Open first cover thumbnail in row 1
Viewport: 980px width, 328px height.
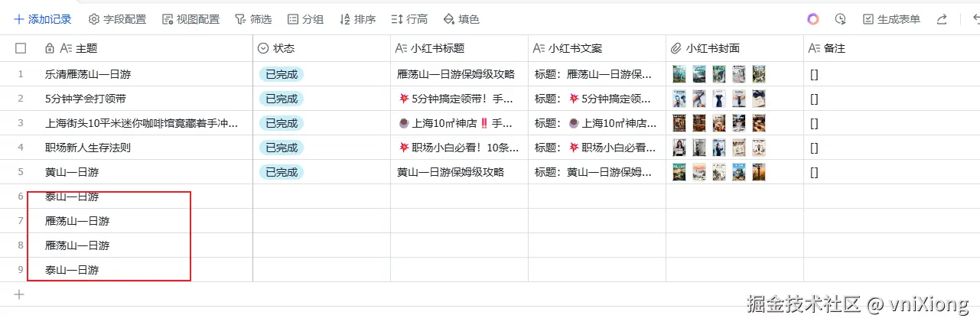pos(679,74)
